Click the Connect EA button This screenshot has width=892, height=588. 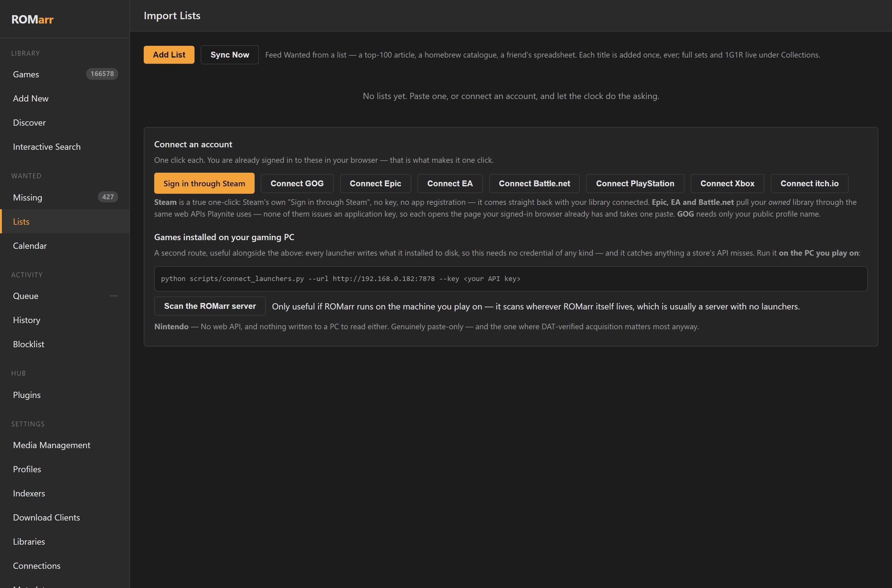pyautogui.click(x=450, y=184)
